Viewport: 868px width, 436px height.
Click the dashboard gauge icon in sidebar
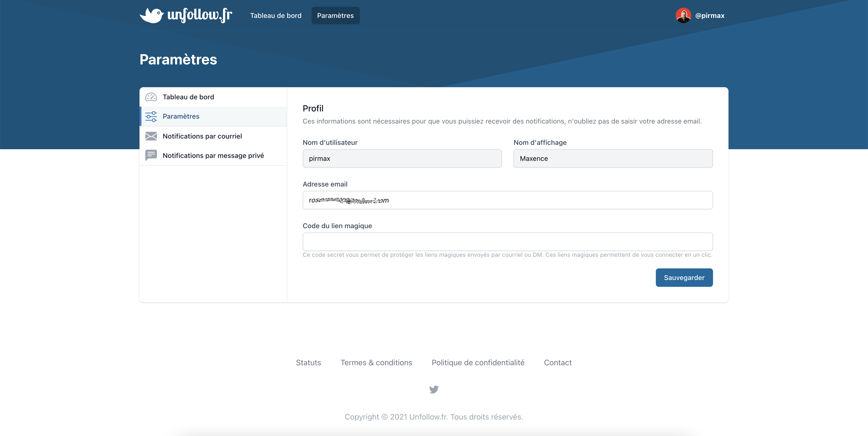point(151,97)
